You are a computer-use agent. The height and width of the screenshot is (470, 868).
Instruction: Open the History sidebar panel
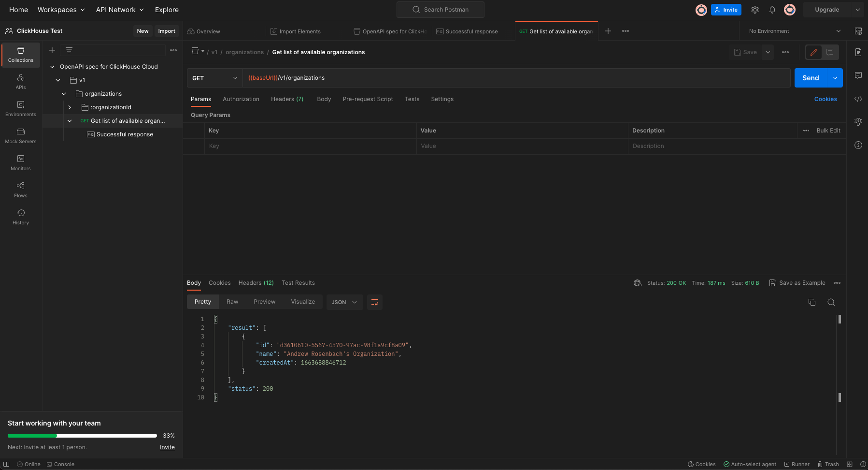pyautogui.click(x=21, y=217)
